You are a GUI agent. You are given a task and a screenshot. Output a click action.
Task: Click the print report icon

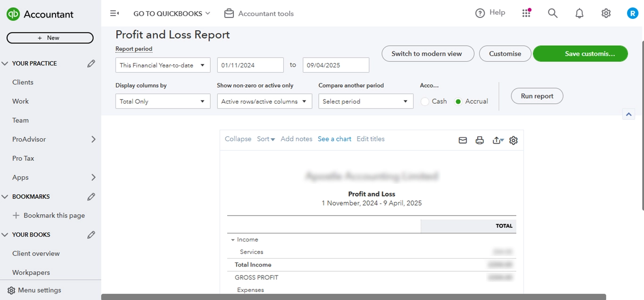coord(479,140)
